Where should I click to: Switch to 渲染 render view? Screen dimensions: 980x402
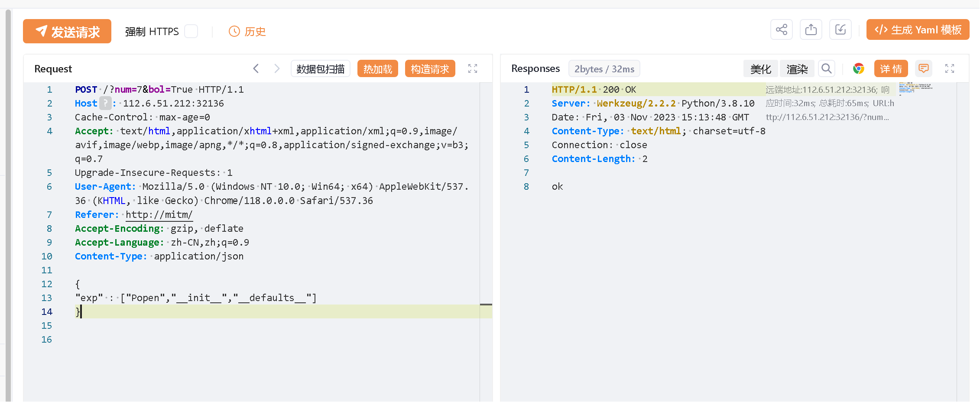coord(797,69)
